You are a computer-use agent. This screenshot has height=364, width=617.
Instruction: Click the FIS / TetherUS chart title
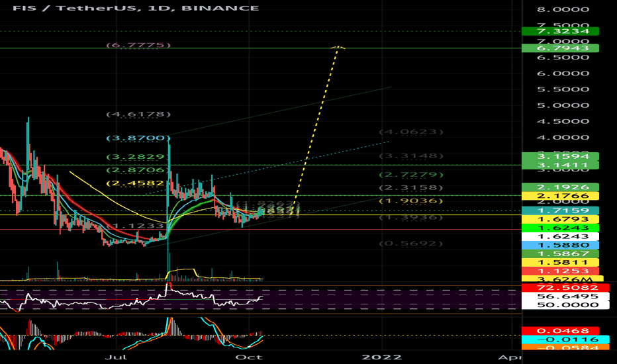[136, 8]
